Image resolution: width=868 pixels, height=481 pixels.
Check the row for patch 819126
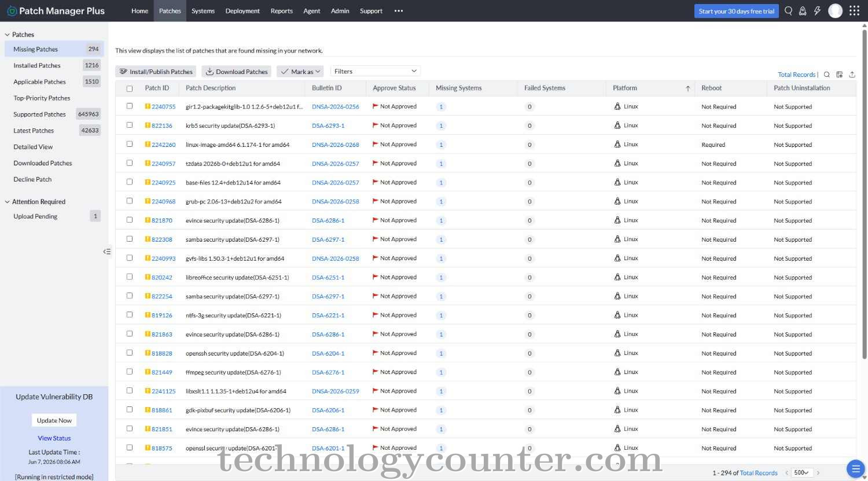(x=130, y=315)
